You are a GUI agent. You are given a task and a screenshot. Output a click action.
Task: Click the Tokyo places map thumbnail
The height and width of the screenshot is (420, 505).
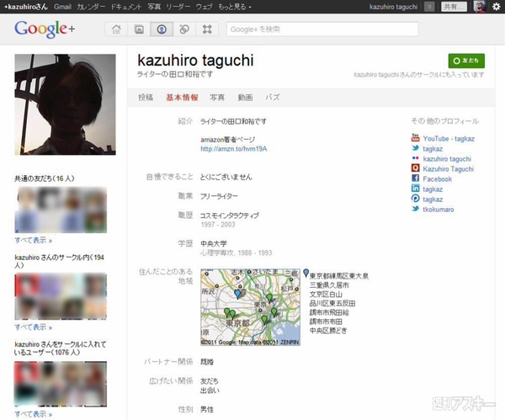coord(250,307)
